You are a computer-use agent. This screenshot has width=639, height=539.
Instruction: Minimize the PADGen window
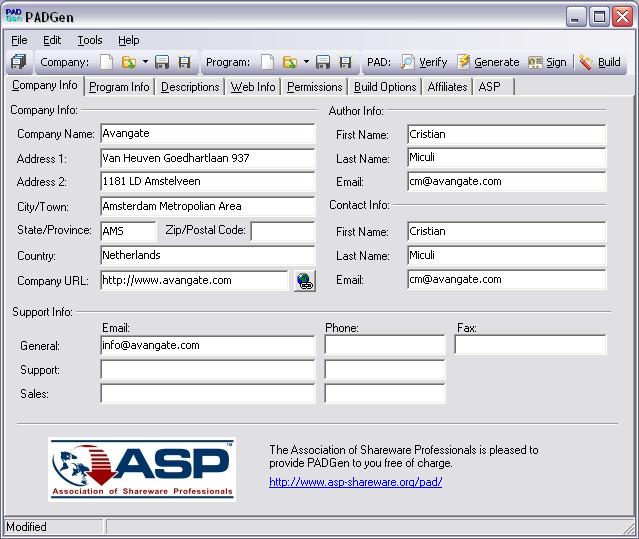[x=576, y=17]
